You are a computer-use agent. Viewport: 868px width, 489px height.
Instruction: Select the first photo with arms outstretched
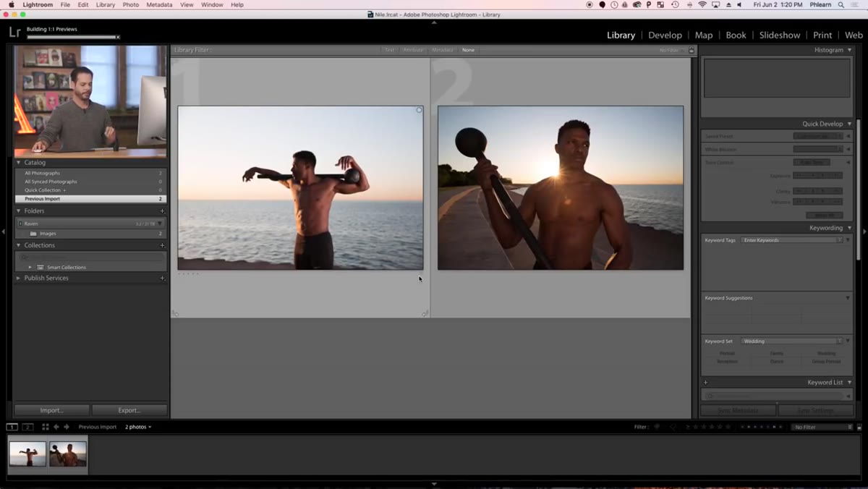pos(300,188)
